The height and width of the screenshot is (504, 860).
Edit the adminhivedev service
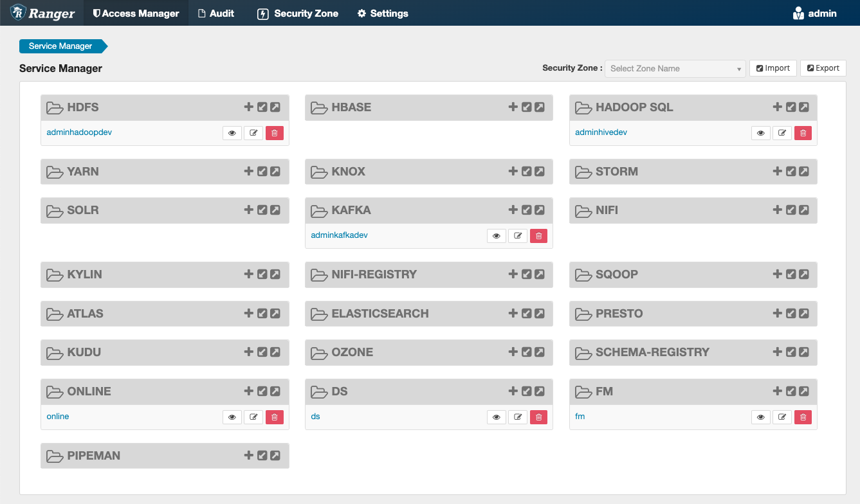pos(782,133)
